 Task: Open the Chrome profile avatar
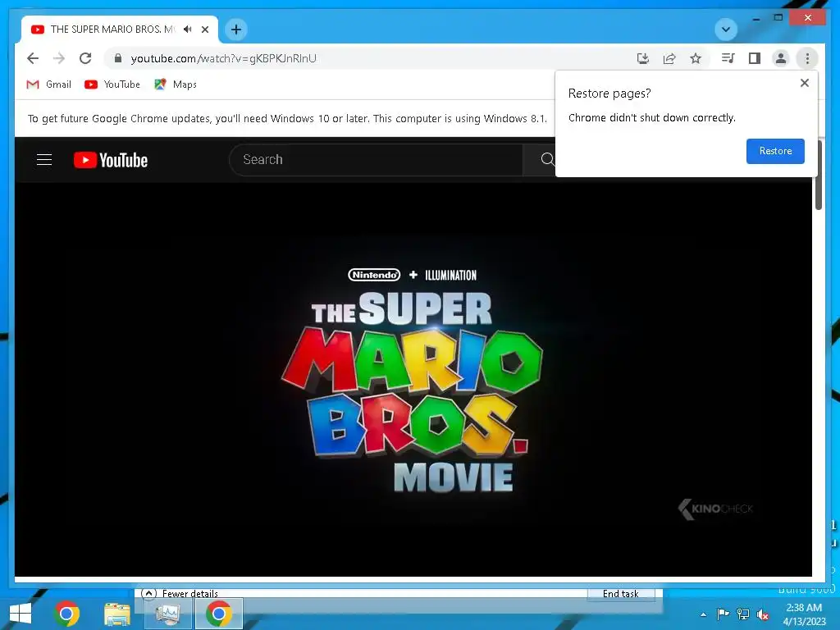tap(781, 58)
